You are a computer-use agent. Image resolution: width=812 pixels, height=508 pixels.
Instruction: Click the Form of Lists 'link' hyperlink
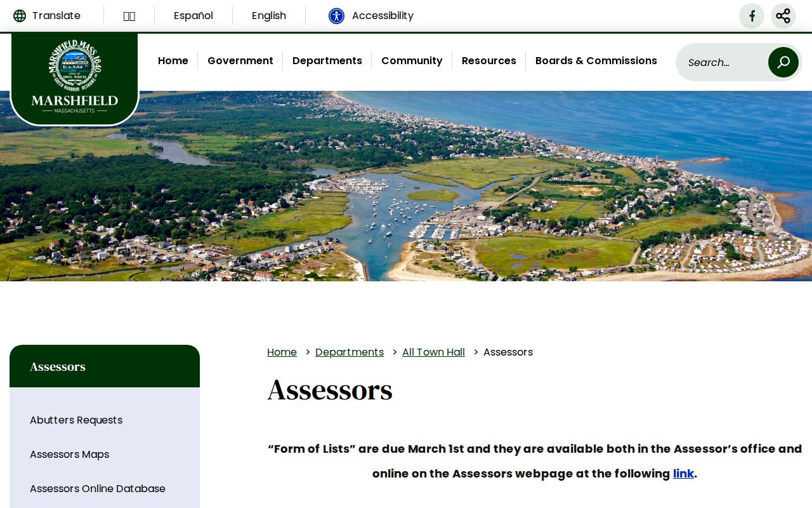point(683,474)
